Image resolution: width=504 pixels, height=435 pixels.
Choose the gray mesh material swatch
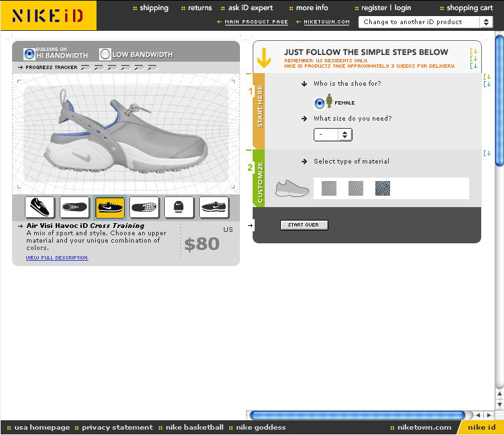click(356, 188)
